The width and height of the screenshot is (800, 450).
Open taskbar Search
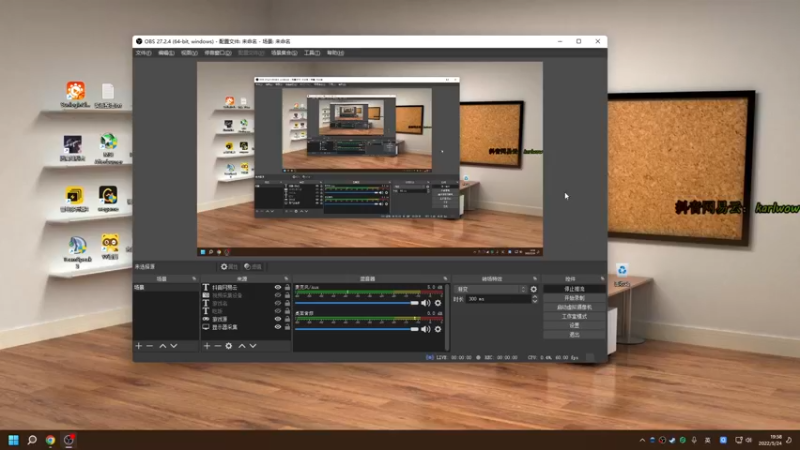click(x=32, y=440)
